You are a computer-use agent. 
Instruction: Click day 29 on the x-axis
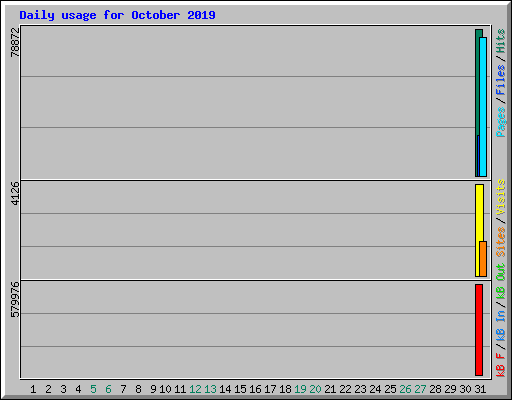pyautogui.click(x=450, y=389)
